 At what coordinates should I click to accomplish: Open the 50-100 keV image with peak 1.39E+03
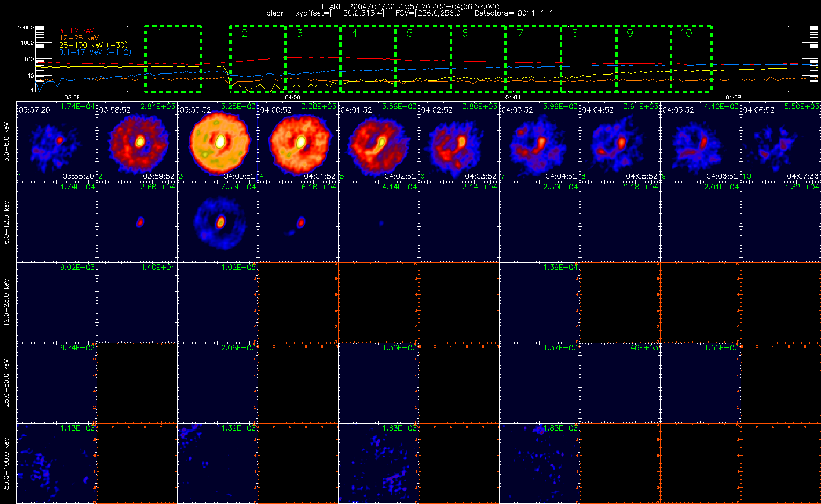point(217,463)
